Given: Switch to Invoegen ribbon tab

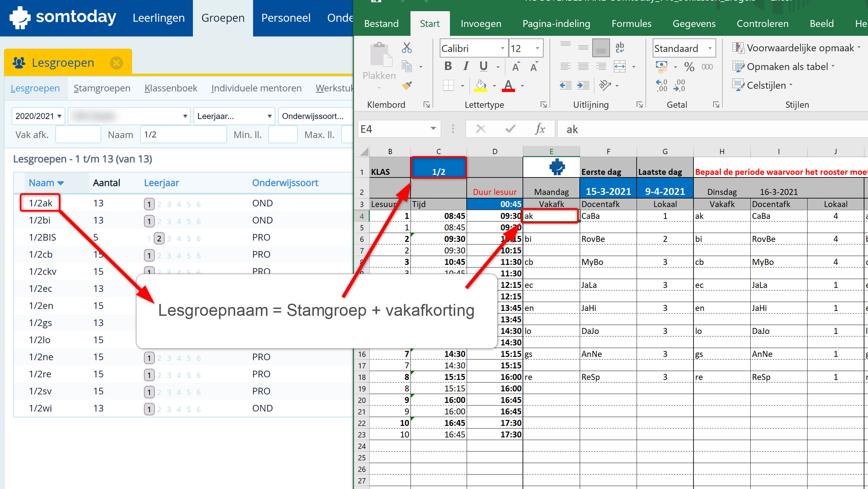Looking at the screenshot, I should (x=481, y=23).
